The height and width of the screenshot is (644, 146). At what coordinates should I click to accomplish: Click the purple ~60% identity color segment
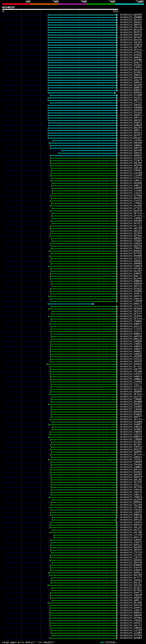[73, 4]
